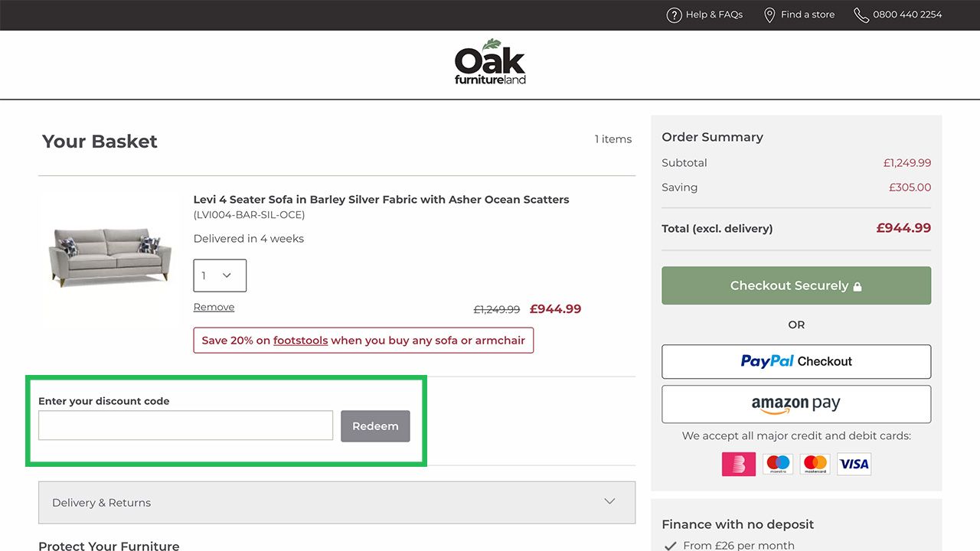
Task: Remove the Levi sofa from basket
Action: 214,307
